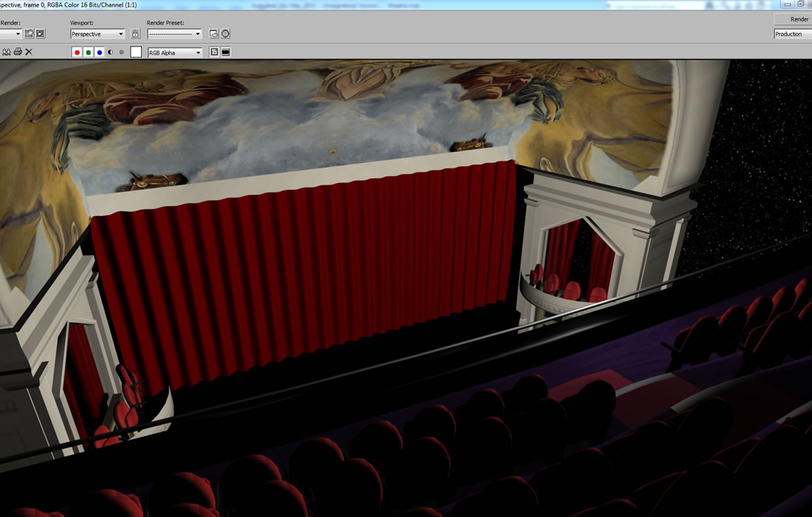This screenshot has width=812, height=517.
Task: Clone the rendered frame window
Action: point(7,52)
